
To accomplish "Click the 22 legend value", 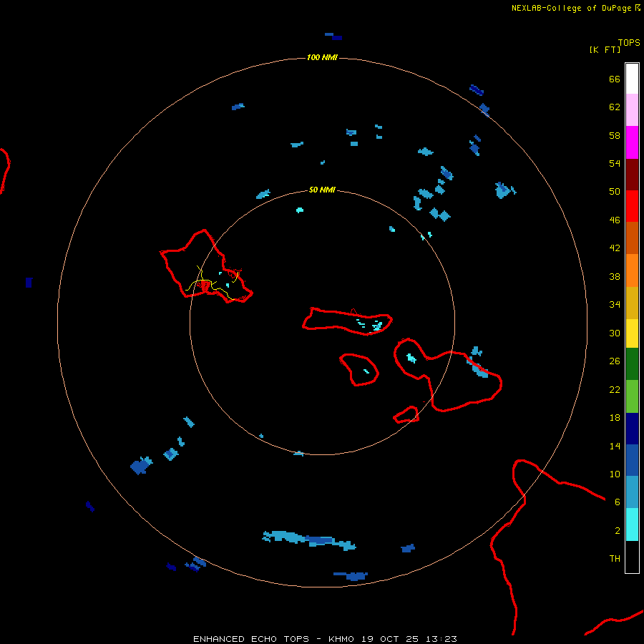I will pos(615,390).
